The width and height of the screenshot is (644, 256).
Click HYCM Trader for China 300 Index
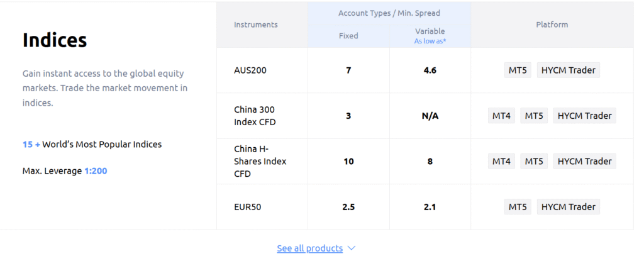(584, 116)
